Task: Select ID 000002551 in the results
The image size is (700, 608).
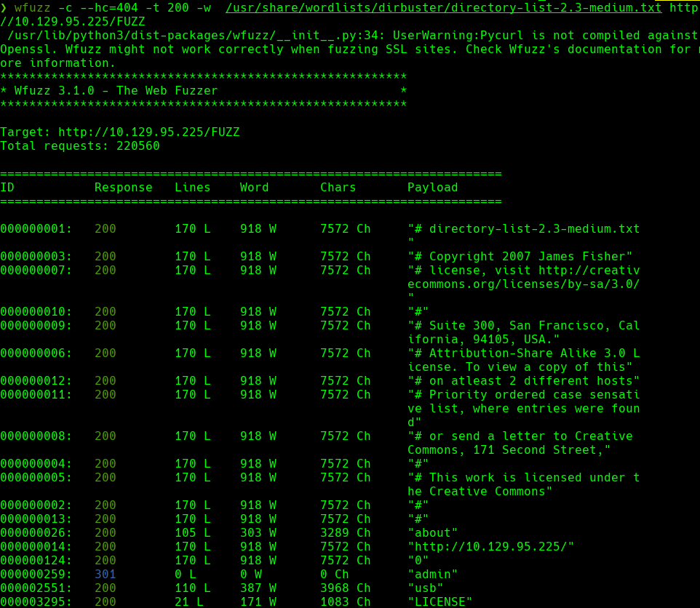Action: (36, 588)
